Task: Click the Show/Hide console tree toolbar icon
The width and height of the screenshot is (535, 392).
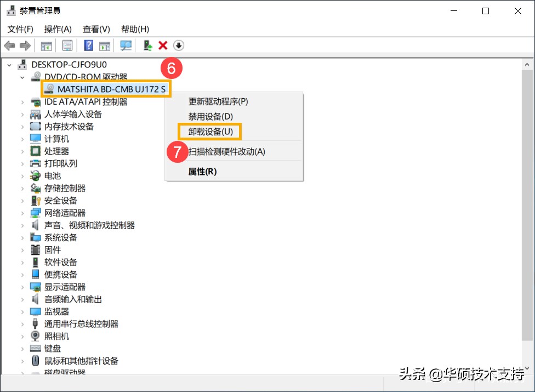Action: pyautogui.click(x=47, y=45)
